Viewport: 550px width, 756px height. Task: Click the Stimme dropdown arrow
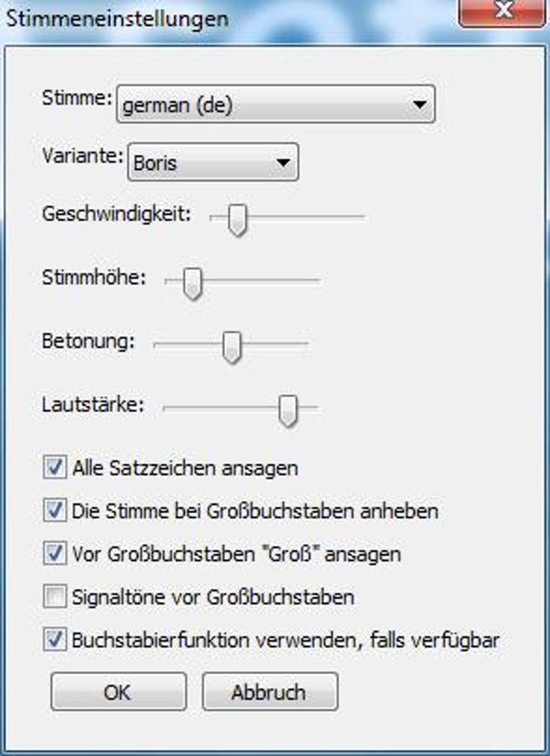(x=420, y=104)
